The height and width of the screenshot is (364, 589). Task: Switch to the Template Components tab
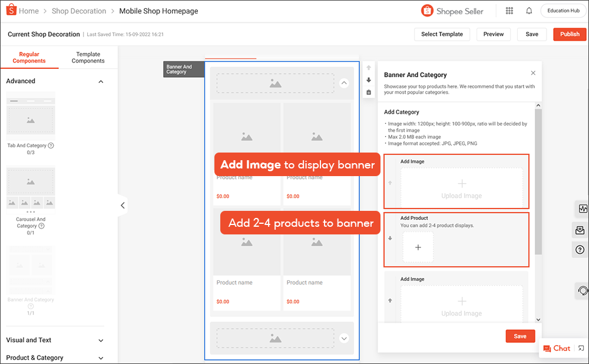pos(88,57)
